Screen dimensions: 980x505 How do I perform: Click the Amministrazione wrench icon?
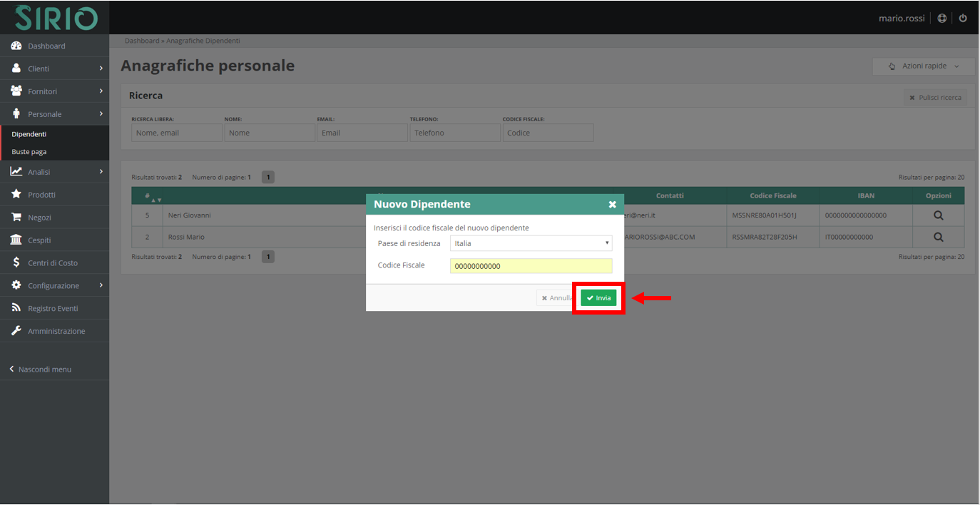tap(16, 331)
